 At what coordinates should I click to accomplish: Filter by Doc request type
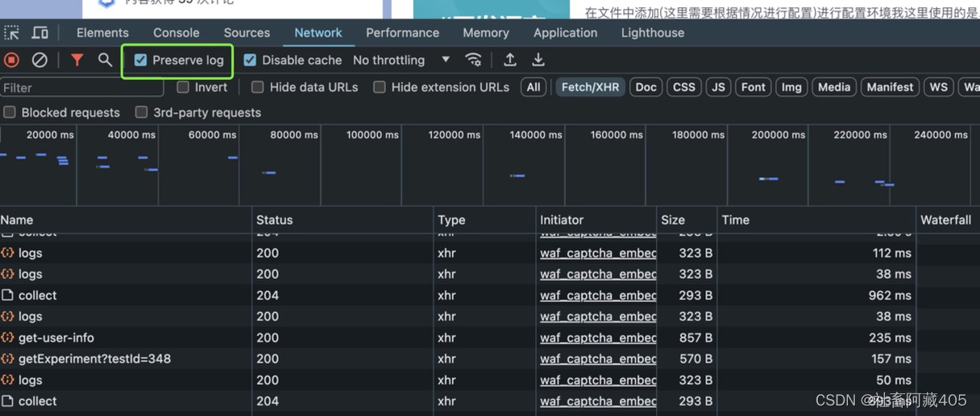(x=646, y=87)
